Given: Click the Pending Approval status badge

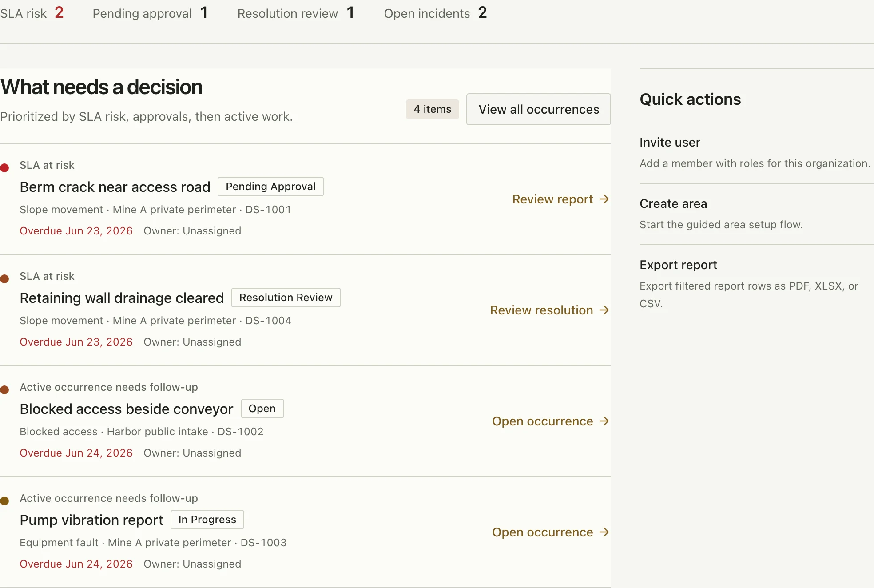Looking at the screenshot, I should click(270, 187).
